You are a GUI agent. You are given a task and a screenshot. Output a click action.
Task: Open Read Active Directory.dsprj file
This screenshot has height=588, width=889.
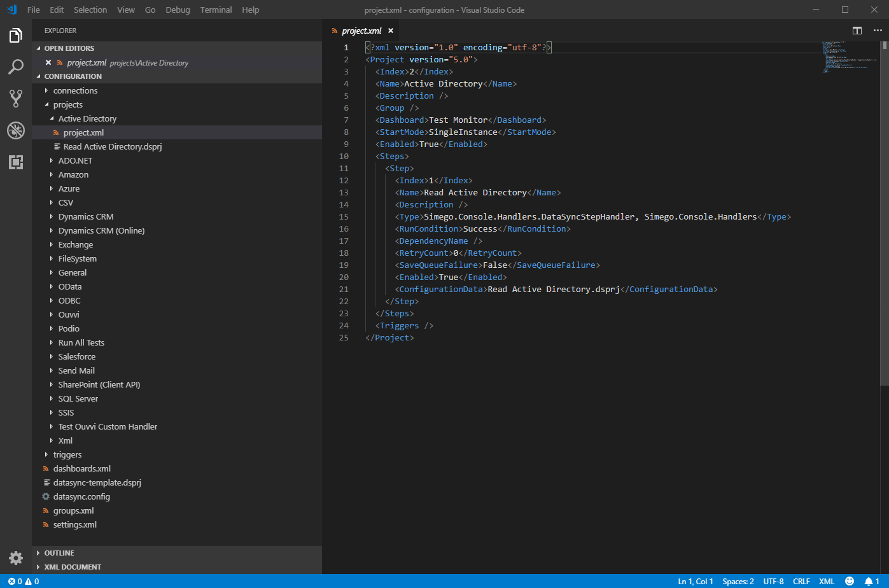pyautogui.click(x=113, y=146)
